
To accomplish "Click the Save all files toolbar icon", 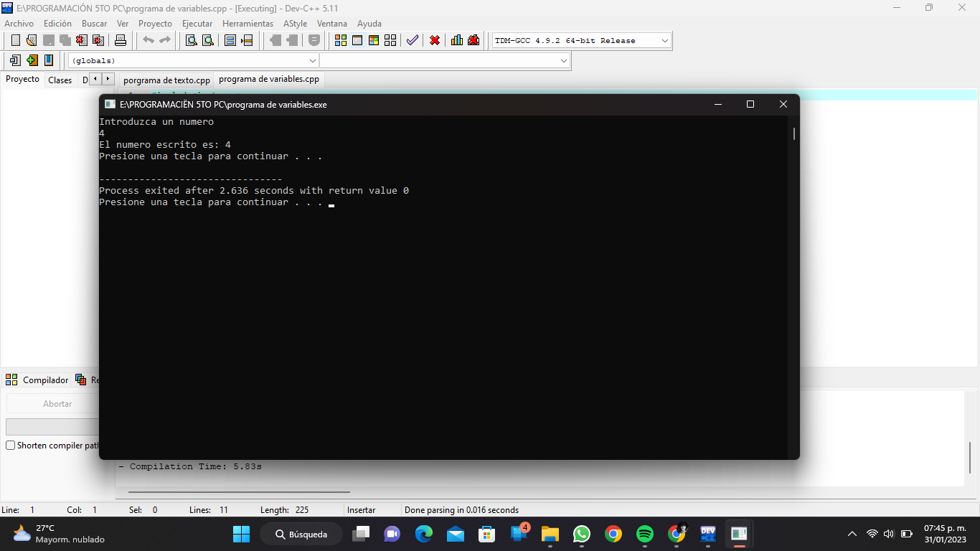I will point(65,40).
